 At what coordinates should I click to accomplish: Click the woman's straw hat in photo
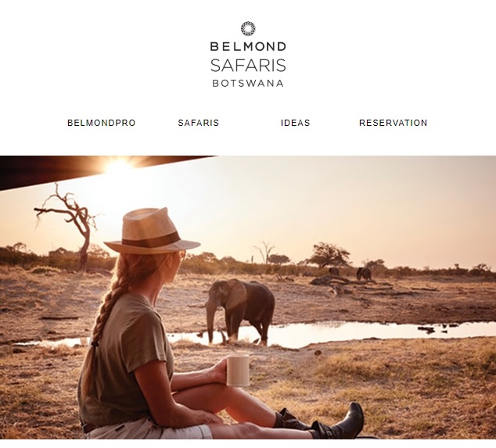pos(152,231)
